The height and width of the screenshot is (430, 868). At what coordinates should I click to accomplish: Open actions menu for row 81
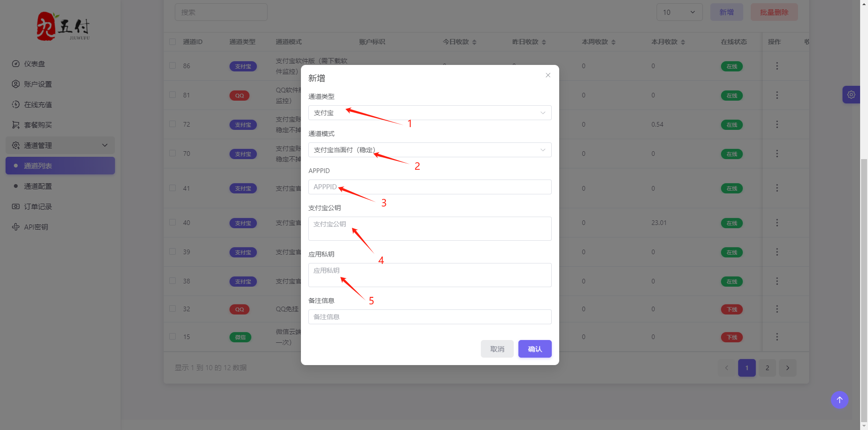777,95
